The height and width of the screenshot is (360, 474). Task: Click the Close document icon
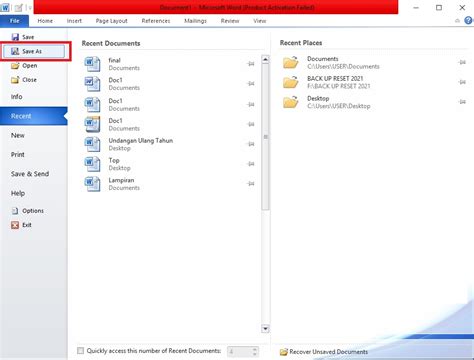coord(15,80)
